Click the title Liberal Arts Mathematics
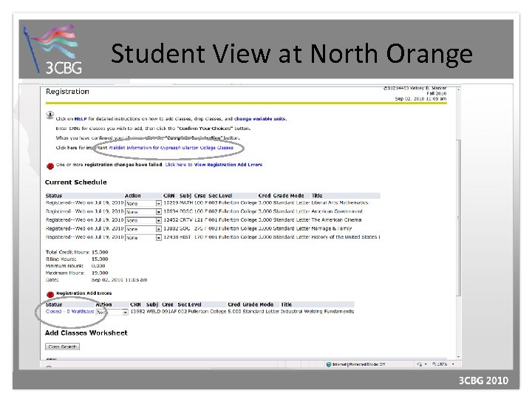This screenshot has height=399, width=532. point(340,202)
